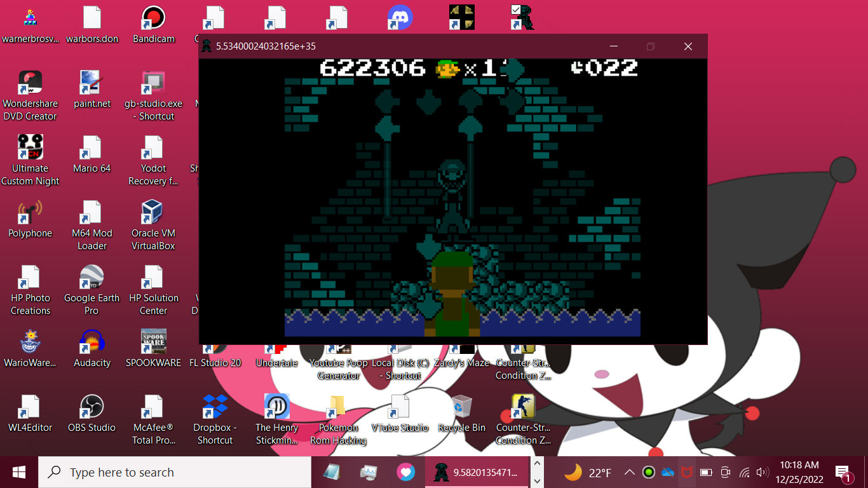
Task: Select The Henry Stickmin desktop icon
Action: pyautogui.click(x=276, y=420)
